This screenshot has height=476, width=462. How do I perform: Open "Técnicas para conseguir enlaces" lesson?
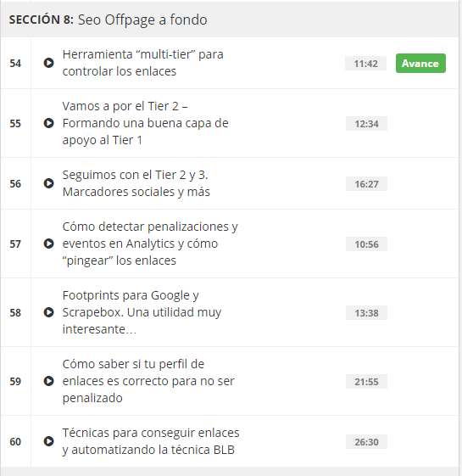pos(151,440)
